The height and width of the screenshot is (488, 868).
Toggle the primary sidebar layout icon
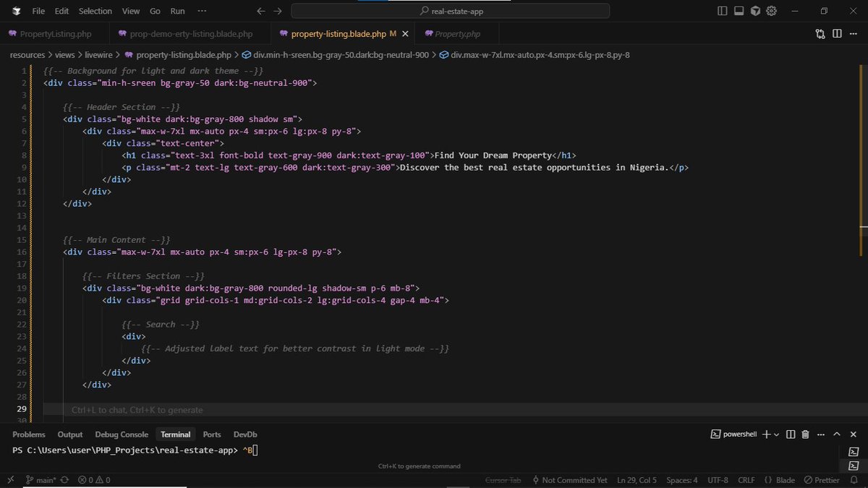[722, 11]
